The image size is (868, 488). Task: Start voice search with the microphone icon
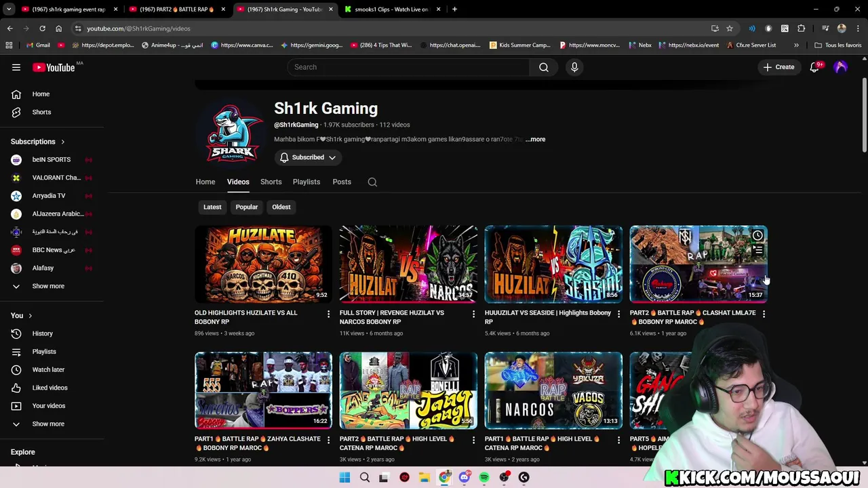point(574,67)
